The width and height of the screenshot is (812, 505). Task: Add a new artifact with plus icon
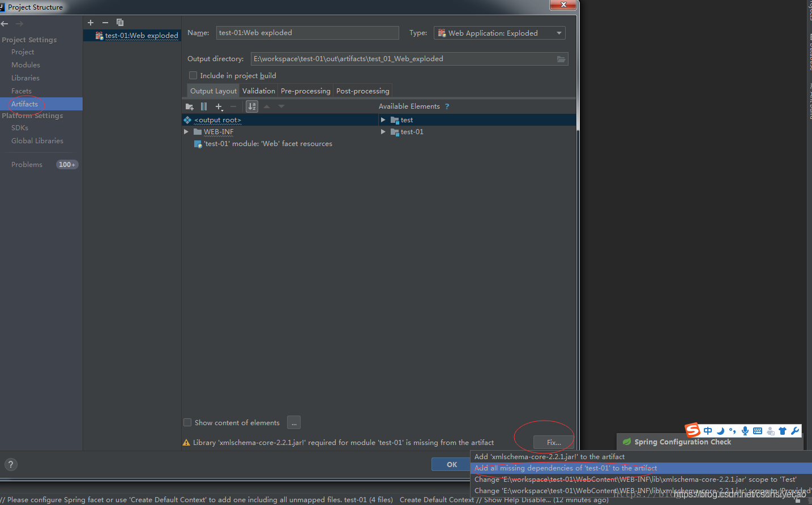[x=91, y=23]
